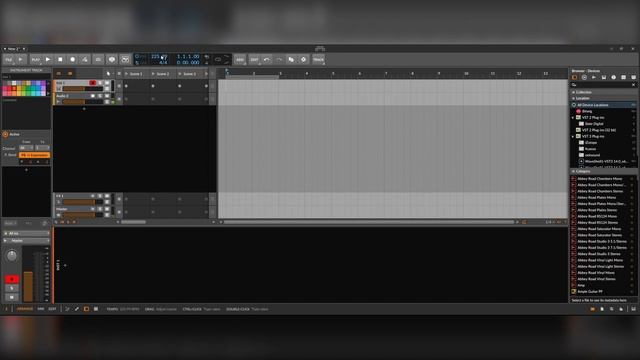This screenshot has height=360, width=640.
Task: Select browser presets icon
Action: click(x=584, y=77)
